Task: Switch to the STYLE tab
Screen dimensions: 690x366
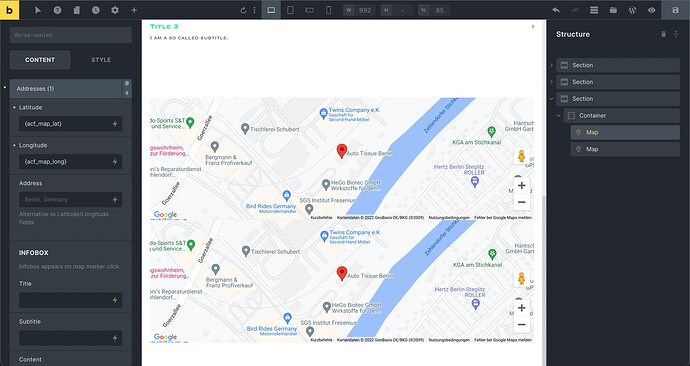Action: tap(101, 60)
